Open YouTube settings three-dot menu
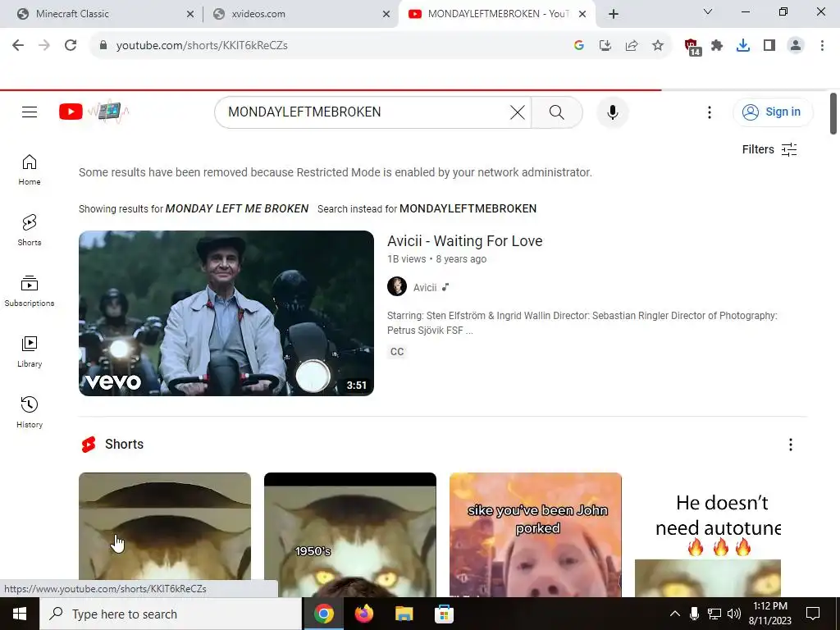 coord(710,112)
